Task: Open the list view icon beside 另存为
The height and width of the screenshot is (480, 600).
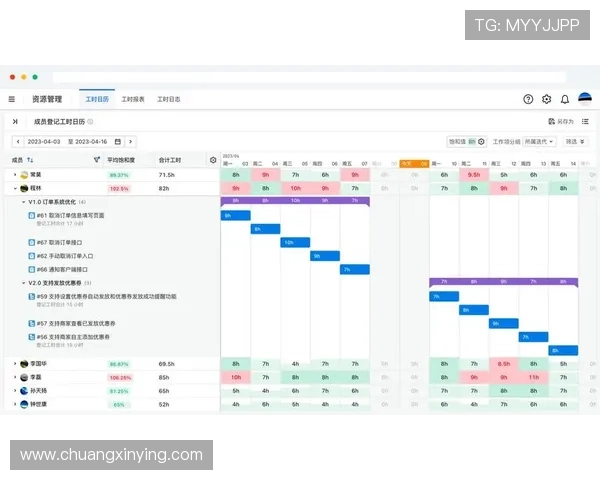Action: (x=585, y=121)
